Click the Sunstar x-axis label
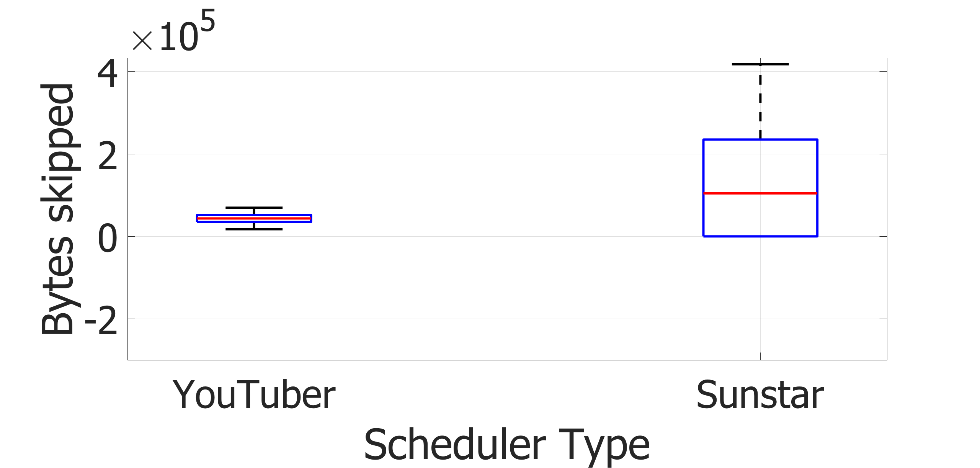The width and height of the screenshot is (980, 468). (x=760, y=394)
